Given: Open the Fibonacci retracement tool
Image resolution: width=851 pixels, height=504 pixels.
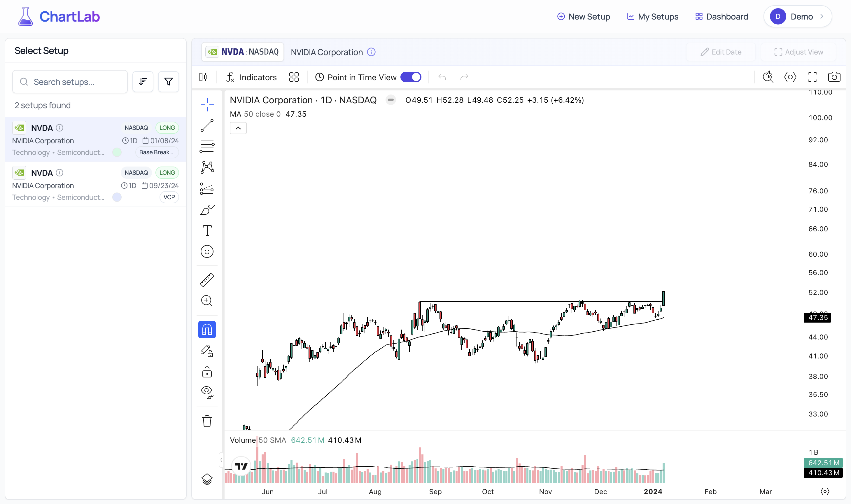Looking at the screenshot, I should tap(207, 146).
